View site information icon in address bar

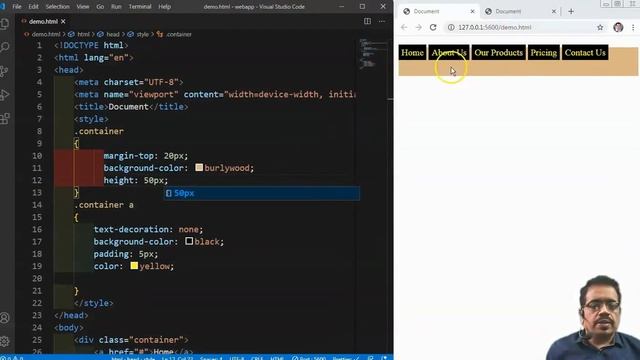(x=451, y=27)
